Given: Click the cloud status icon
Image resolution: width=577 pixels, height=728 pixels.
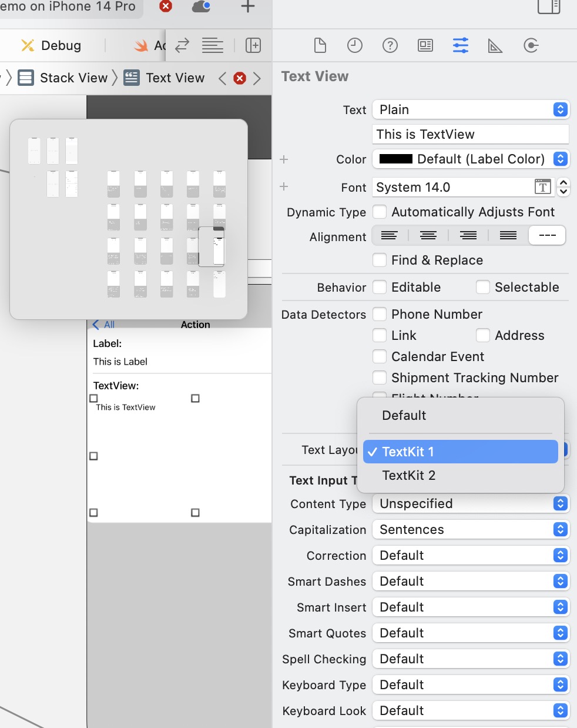Looking at the screenshot, I should click(202, 6).
